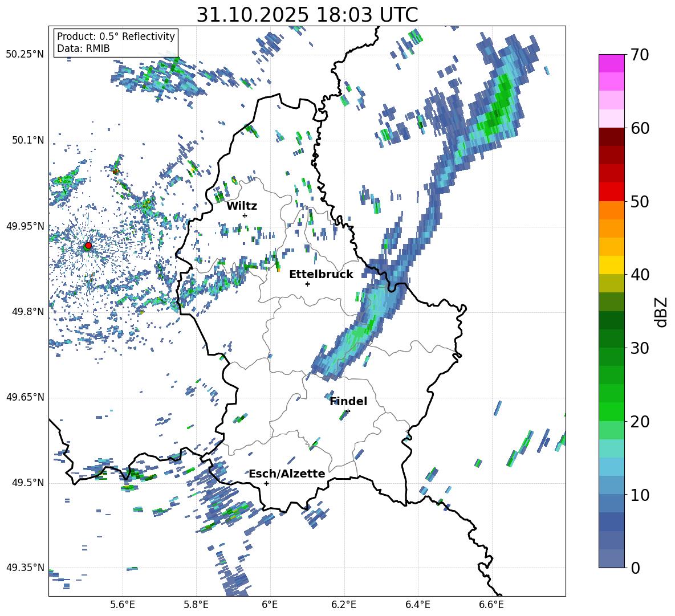The height and width of the screenshot is (616, 675).
Task: Click the 20 value on the colorbar
Action: click(640, 422)
